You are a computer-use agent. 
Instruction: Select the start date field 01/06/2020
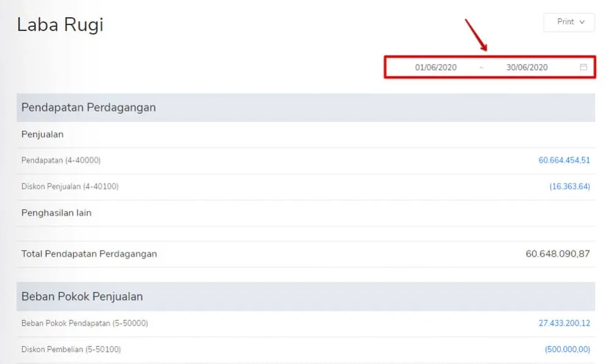click(434, 67)
